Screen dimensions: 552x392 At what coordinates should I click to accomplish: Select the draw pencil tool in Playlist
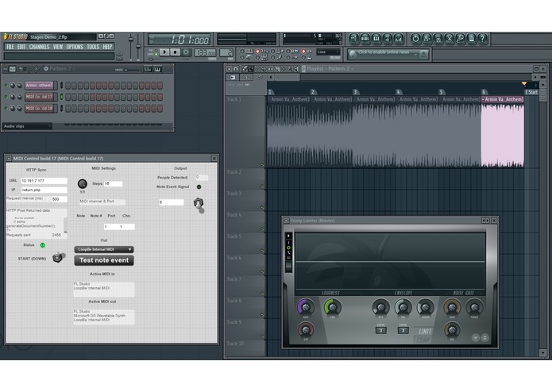pos(245,69)
